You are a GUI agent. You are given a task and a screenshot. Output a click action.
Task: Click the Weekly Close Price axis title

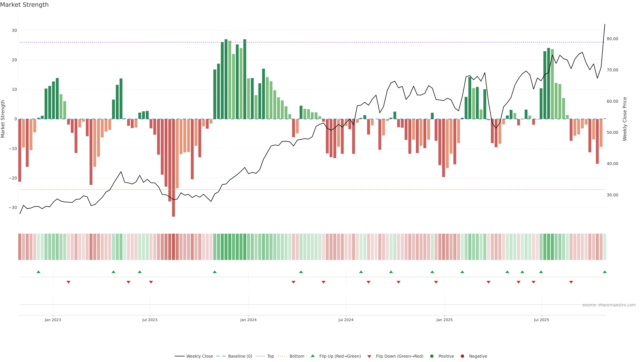625,119
